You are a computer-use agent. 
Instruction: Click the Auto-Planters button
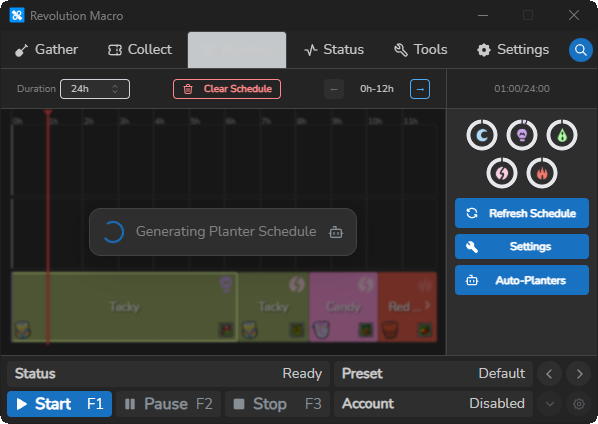pos(522,280)
